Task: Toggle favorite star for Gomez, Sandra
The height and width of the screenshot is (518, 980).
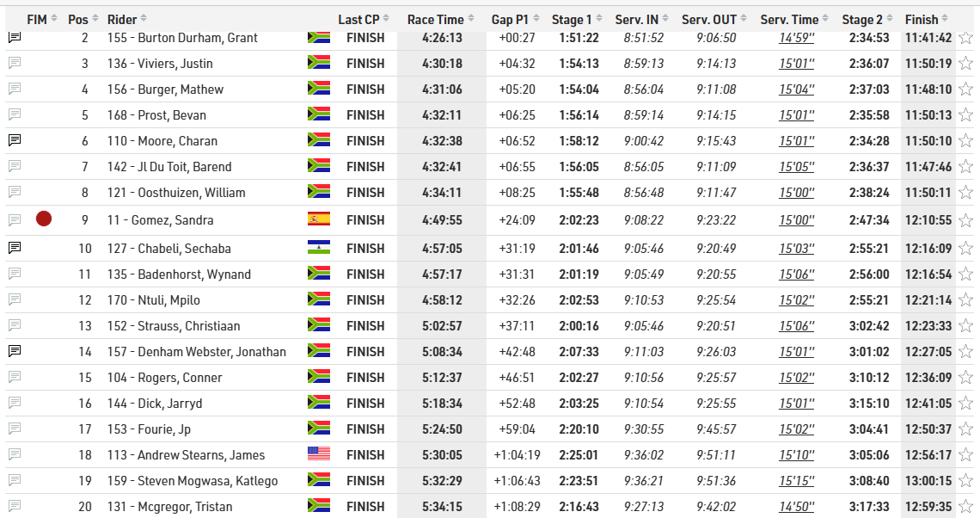Action: coord(965,220)
